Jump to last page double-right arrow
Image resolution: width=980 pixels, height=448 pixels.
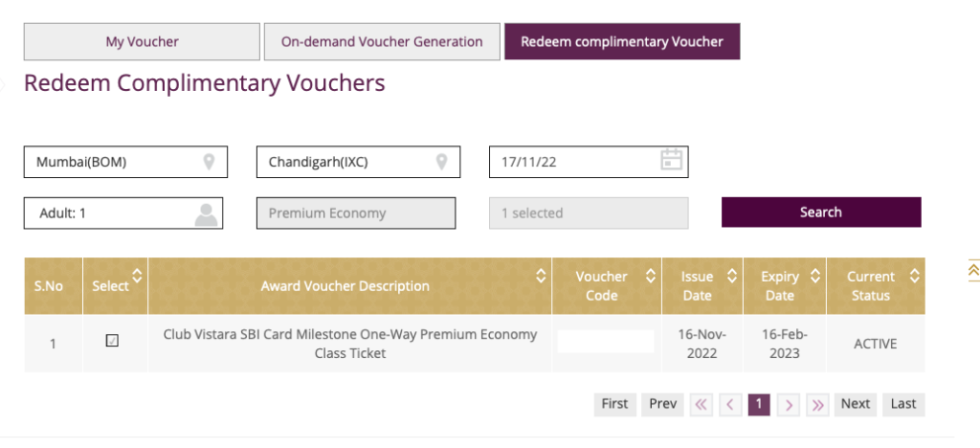(817, 405)
